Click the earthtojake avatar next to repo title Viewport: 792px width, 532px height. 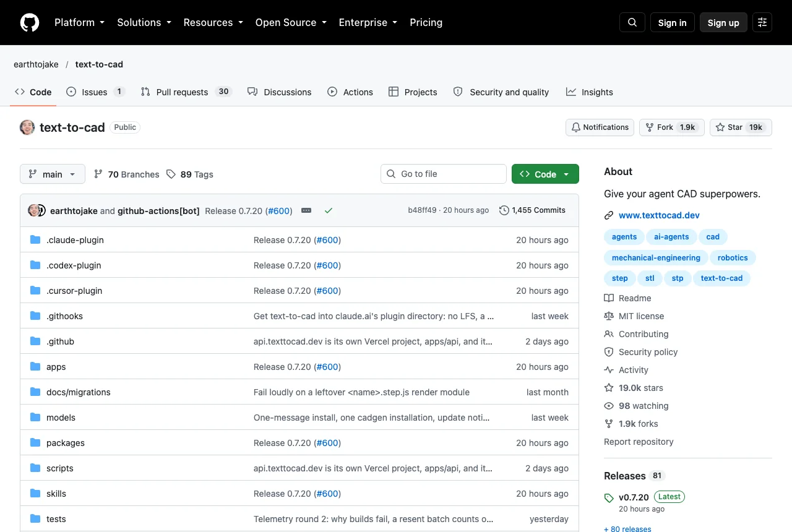tap(27, 127)
